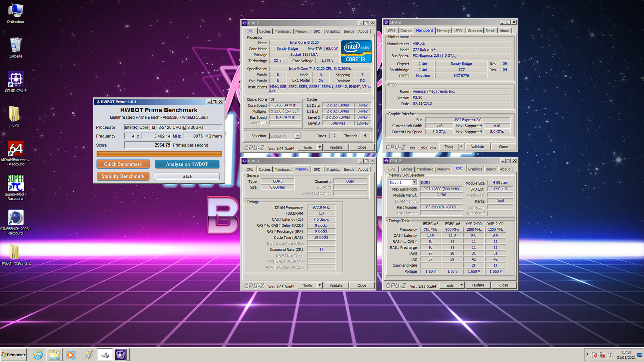Open Caches tab in CPU tab window
This screenshot has width=644, height=362.
click(265, 31)
